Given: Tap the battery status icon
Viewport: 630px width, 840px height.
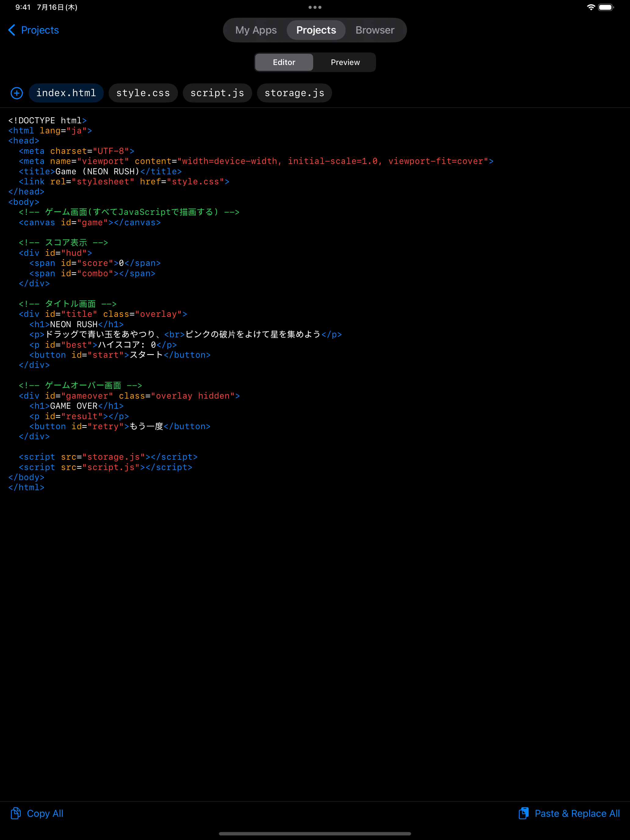Looking at the screenshot, I should click(606, 7).
